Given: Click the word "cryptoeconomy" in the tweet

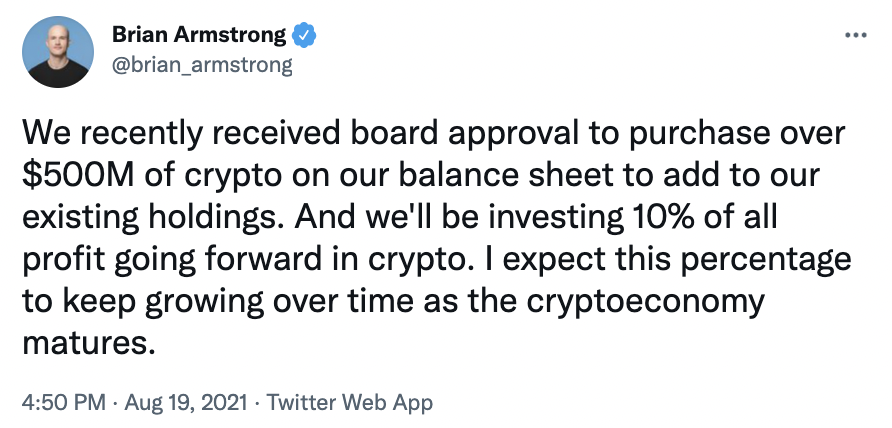Looking at the screenshot, I should point(645,301).
